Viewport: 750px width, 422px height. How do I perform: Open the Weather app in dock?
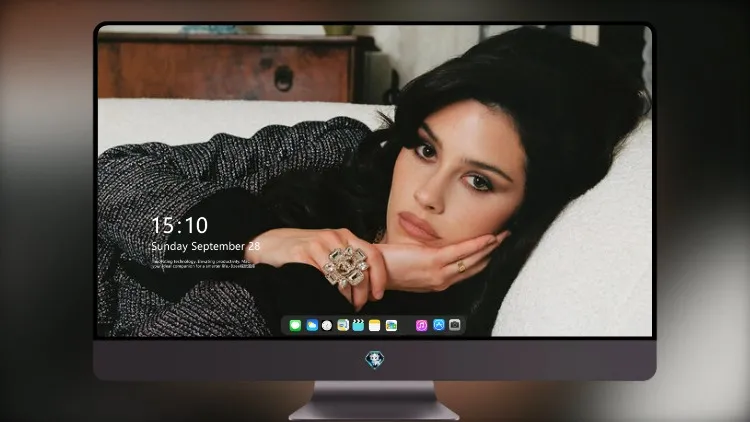[x=312, y=326]
